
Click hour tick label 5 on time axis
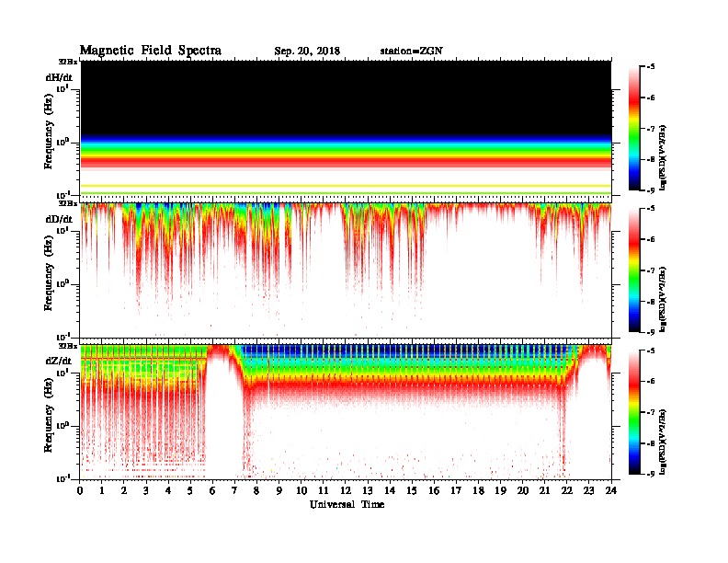tap(190, 490)
